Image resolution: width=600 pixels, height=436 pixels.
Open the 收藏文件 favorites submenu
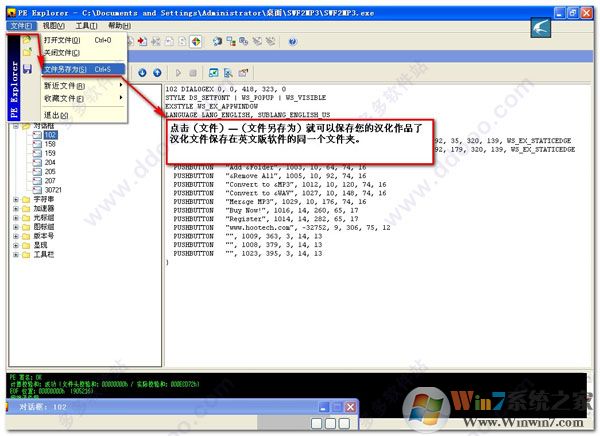(66, 99)
